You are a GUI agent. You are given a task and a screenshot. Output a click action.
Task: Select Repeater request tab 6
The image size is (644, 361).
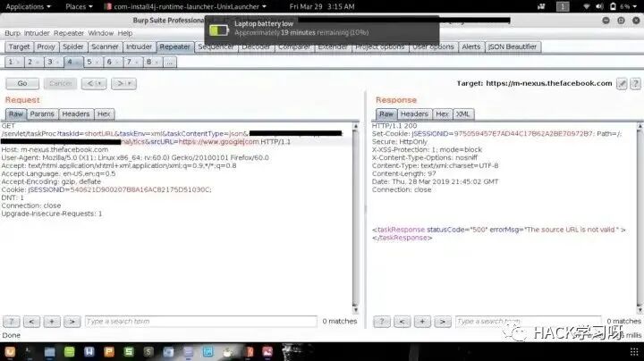113,63
